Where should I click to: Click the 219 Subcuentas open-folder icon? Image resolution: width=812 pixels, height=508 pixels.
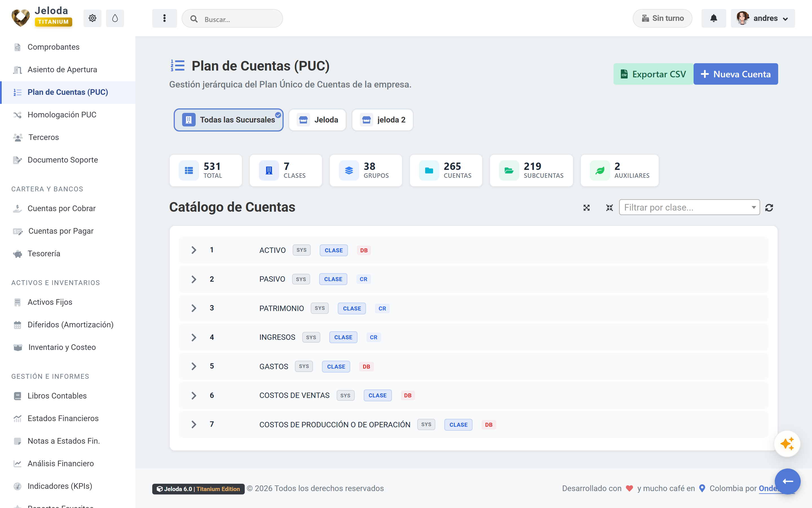pyautogui.click(x=509, y=170)
